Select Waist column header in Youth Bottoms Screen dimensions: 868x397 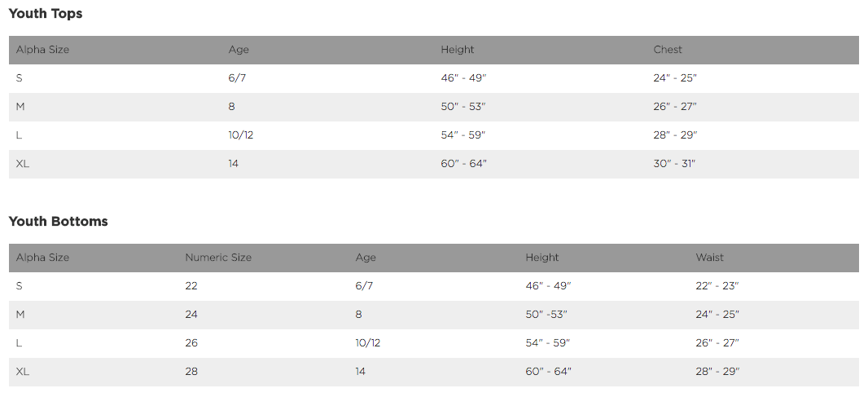click(x=710, y=258)
